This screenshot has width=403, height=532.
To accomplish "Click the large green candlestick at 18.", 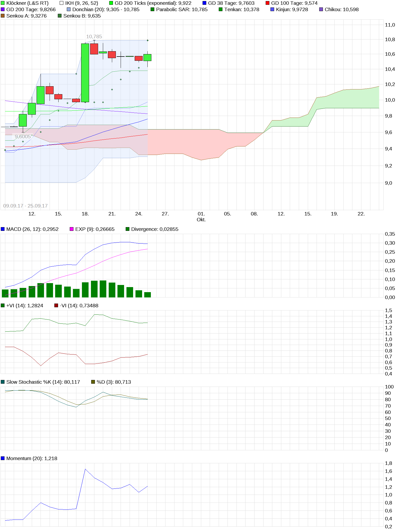I will [85, 73].
